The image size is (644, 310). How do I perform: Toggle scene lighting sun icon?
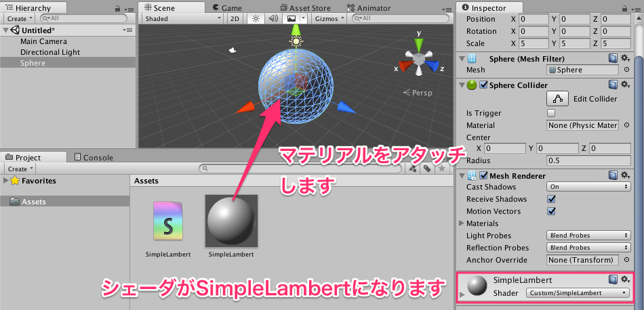pyautogui.click(x=256, y=18)
